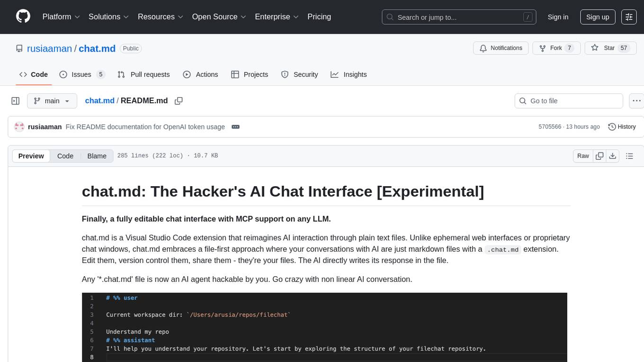This screenshot has width=644, height=362.
Task: Focus the Search or jump to field
Action: pyautogui.click(x=459, y=17)
